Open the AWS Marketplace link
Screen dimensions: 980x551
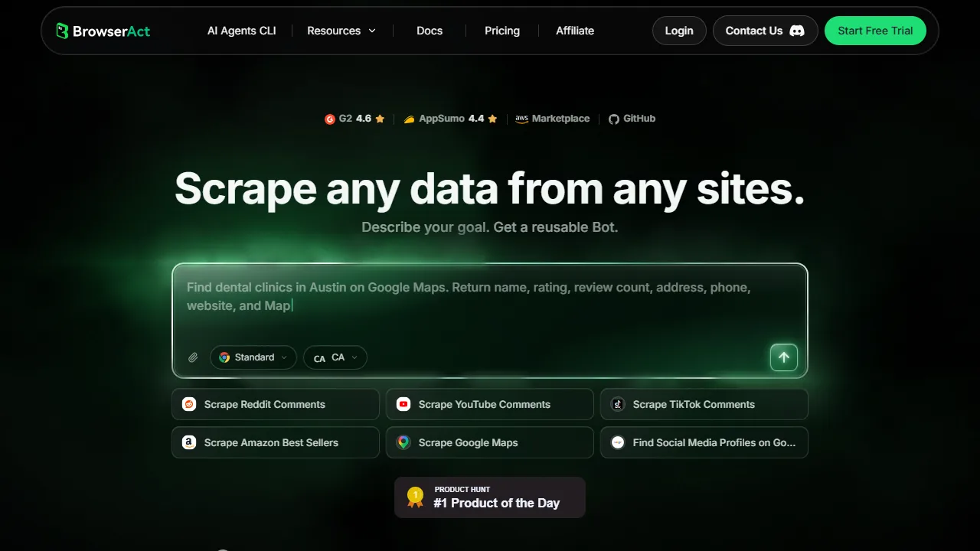click(552, 119)
